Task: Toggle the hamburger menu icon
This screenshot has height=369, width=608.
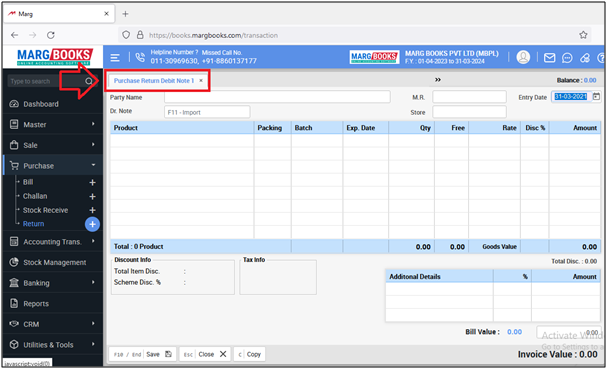Action: (x=115, y=58)
